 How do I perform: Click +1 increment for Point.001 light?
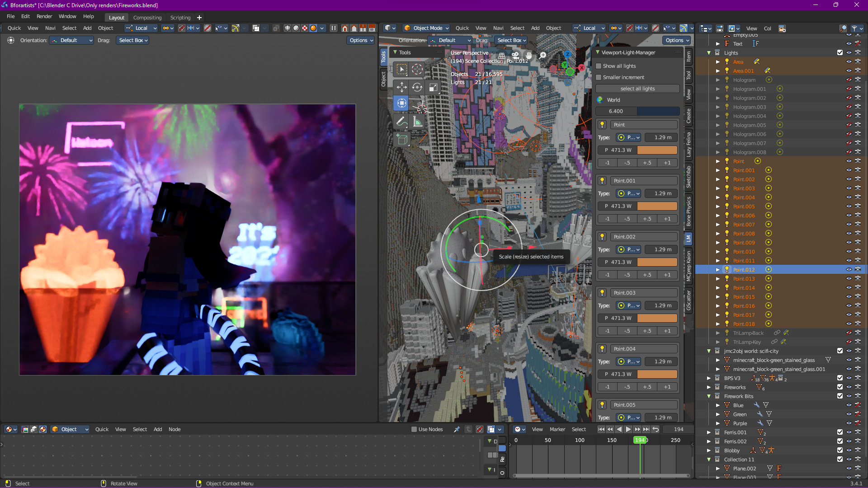[667, 219]
